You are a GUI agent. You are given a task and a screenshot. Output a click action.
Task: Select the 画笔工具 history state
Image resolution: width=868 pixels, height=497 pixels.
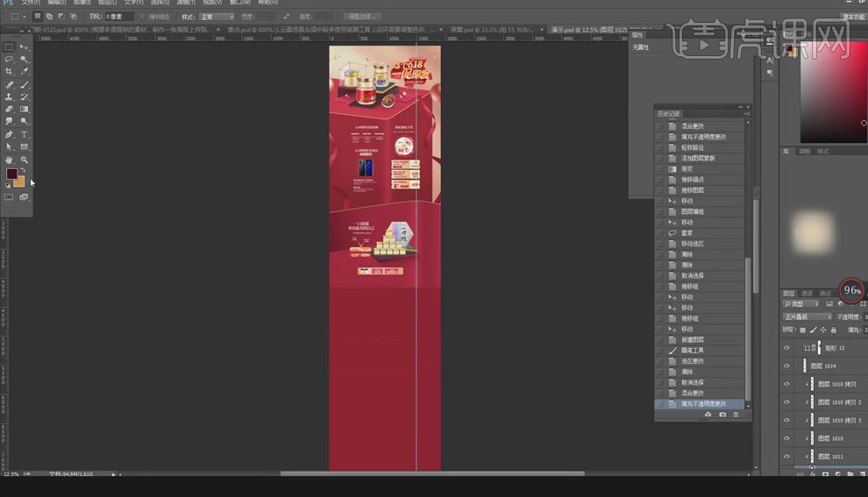coord(693,350)
